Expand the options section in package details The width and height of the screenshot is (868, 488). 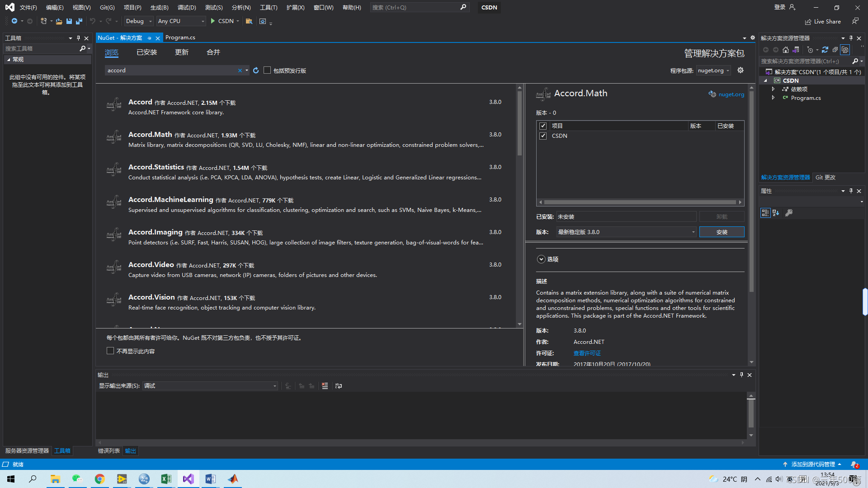pos(541,259)
